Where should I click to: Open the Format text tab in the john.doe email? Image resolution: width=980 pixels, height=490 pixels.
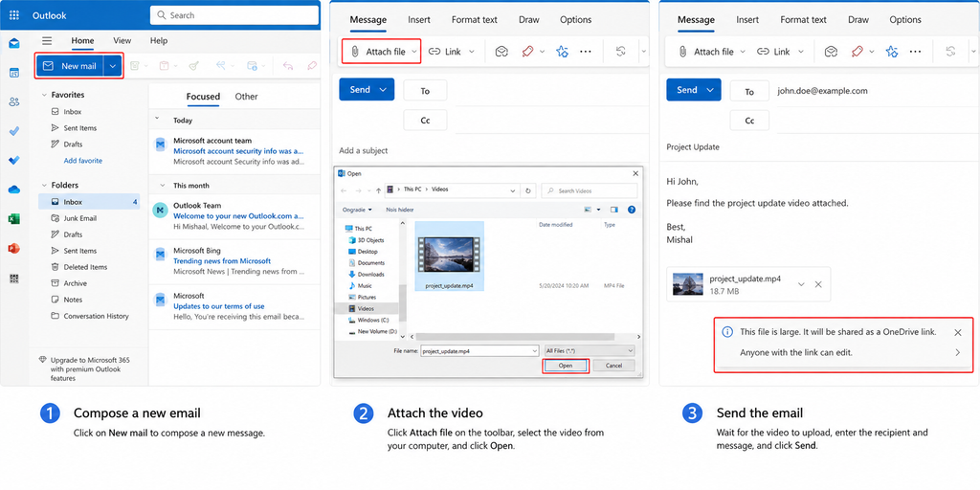tap(803, 19)
